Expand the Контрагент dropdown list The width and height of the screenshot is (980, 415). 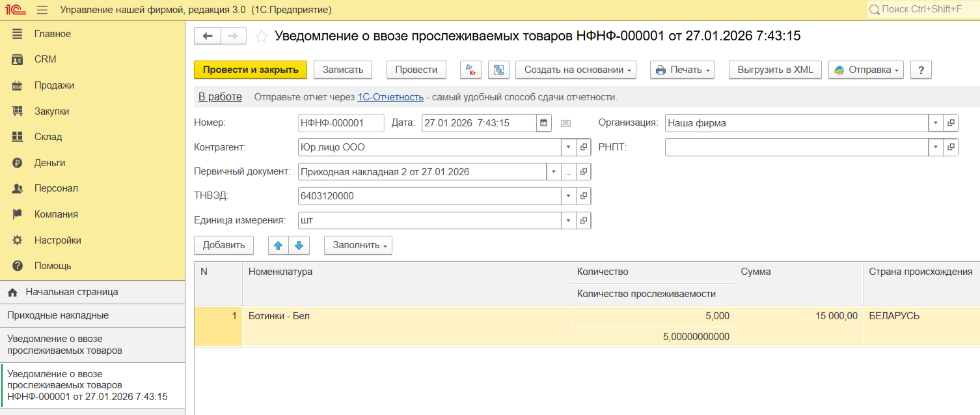click(x=567, y=147)
